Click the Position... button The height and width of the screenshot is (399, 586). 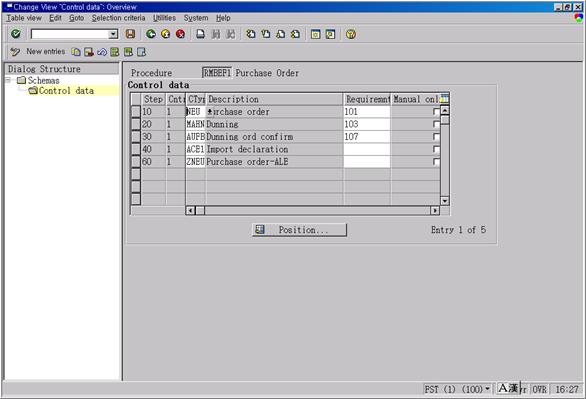tap(299, 230)
